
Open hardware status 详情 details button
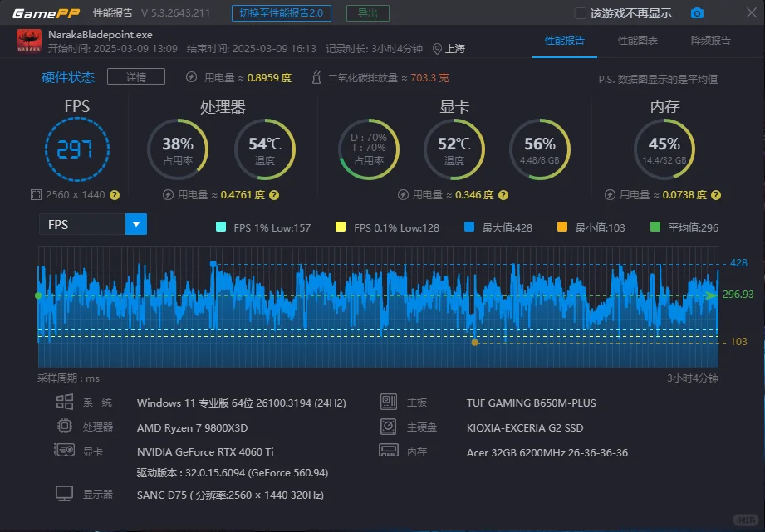[x=136, y=77]
